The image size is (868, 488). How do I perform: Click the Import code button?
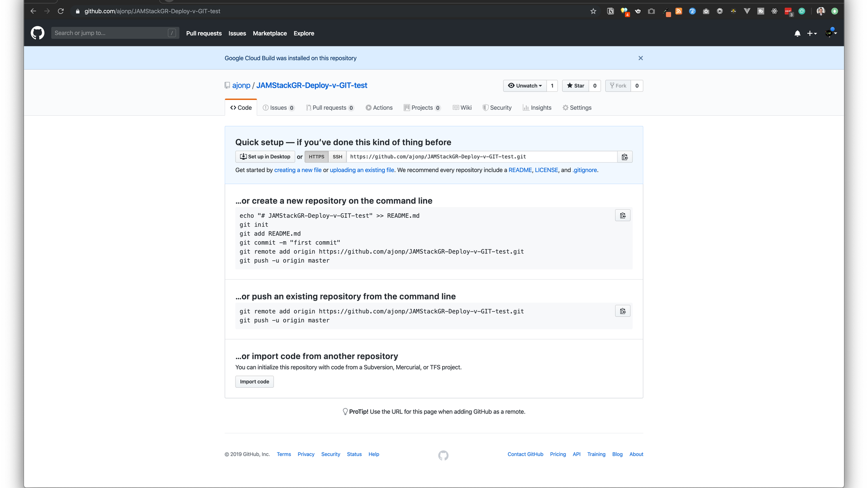tap(254, 382)
